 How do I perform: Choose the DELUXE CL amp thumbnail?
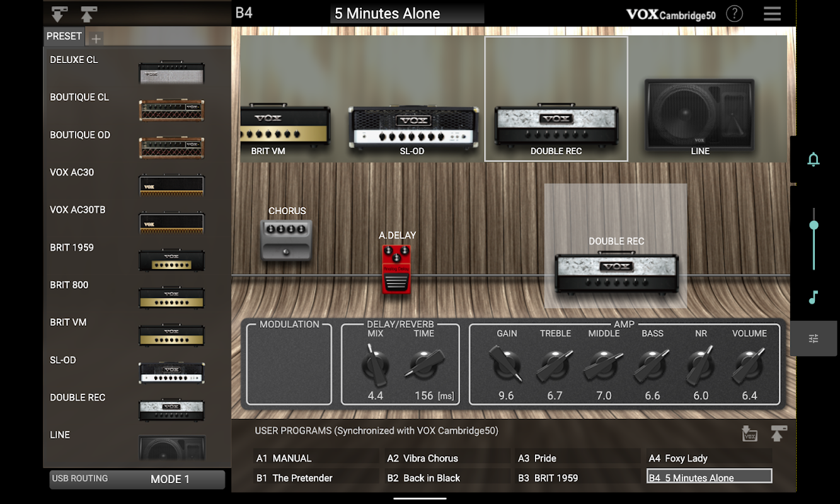tap(171, 73)
